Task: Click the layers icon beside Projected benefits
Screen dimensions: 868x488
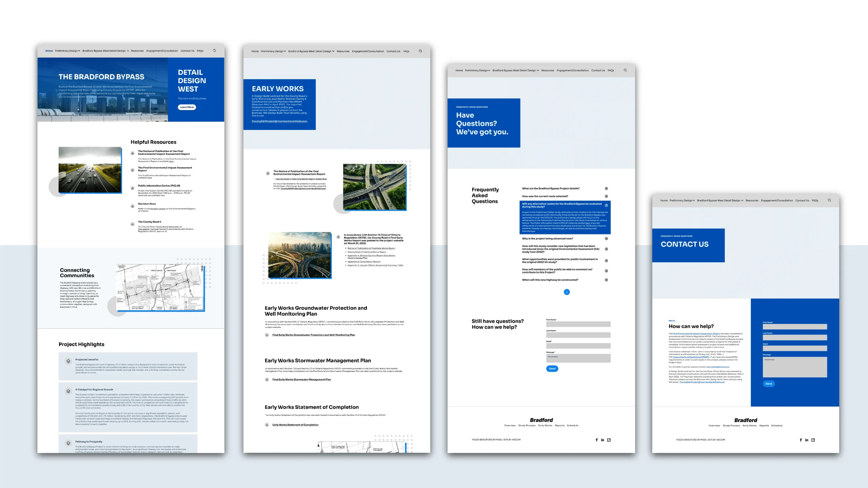Action: 68,361
